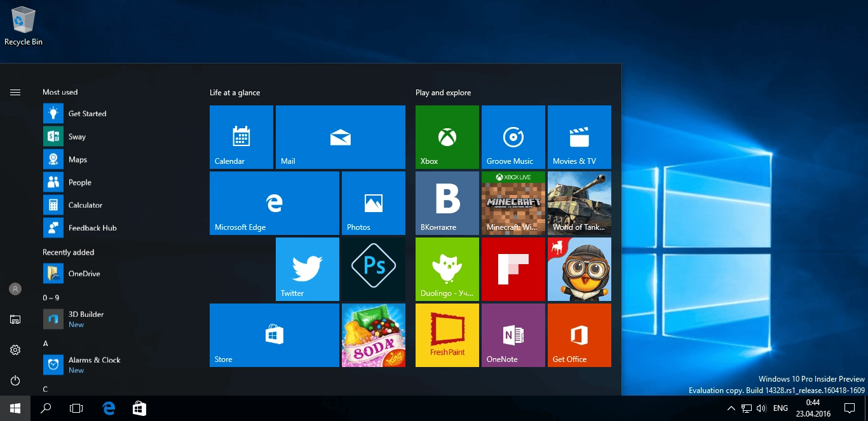
Task: Click the 'C' letter group header
Action: tap(45, 389)
